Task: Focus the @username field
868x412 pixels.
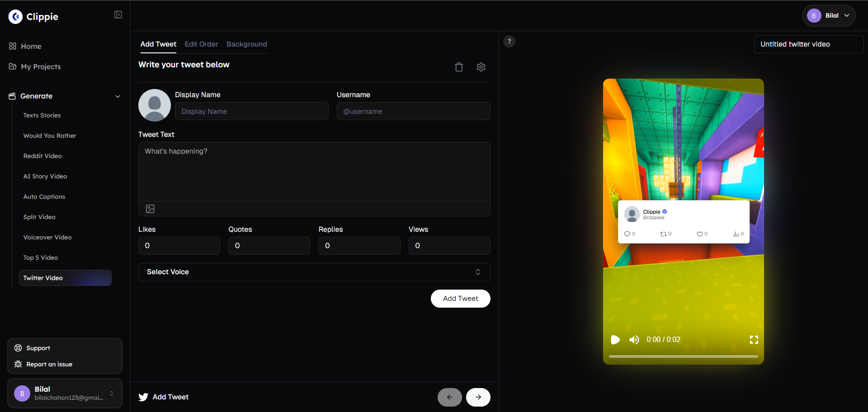Action: (x=414, y=111)
